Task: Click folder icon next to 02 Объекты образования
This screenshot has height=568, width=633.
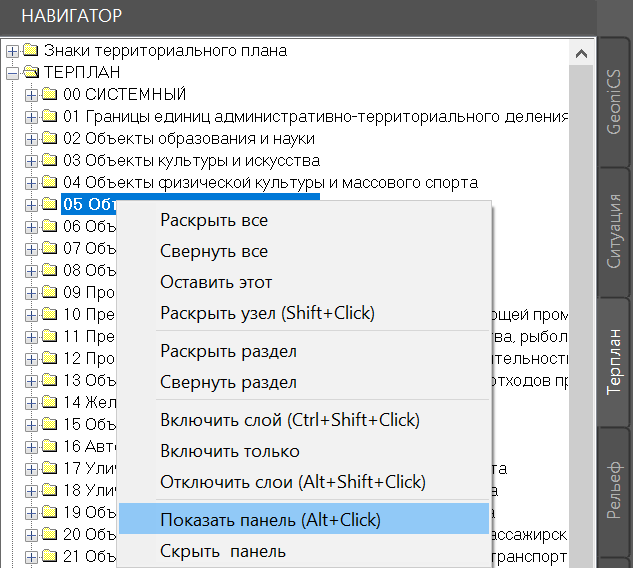Action: (x=49, y=139)
